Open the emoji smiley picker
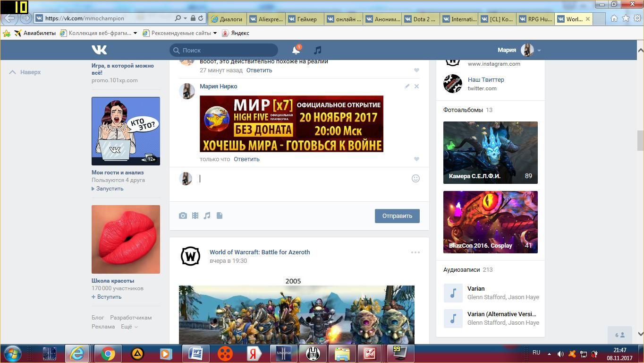This screenshot has height=363, width=644. coord(415,178)
